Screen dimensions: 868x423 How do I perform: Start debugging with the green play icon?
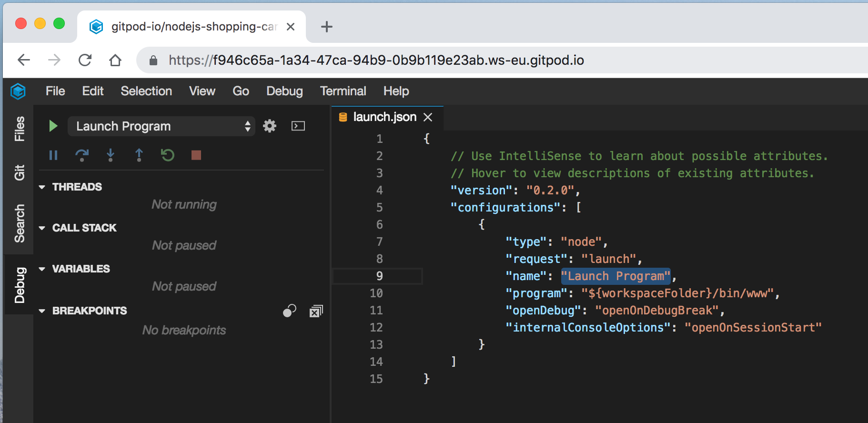[x=53, y=126]
